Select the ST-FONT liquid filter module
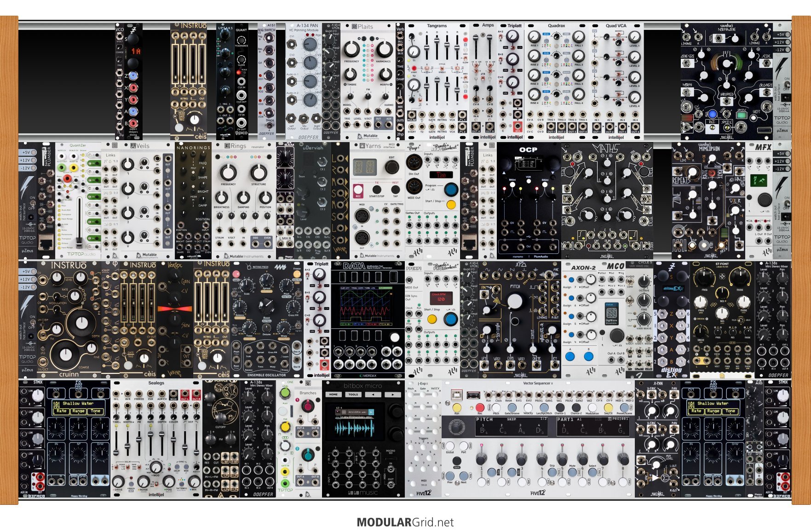811x532 pixels. pyautogui.click(x=722, y=320)
